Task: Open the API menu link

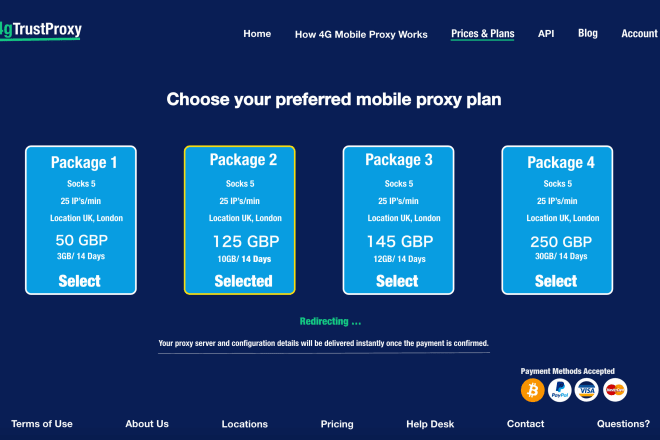Action: pyautogui.click(x=546, y=34)
